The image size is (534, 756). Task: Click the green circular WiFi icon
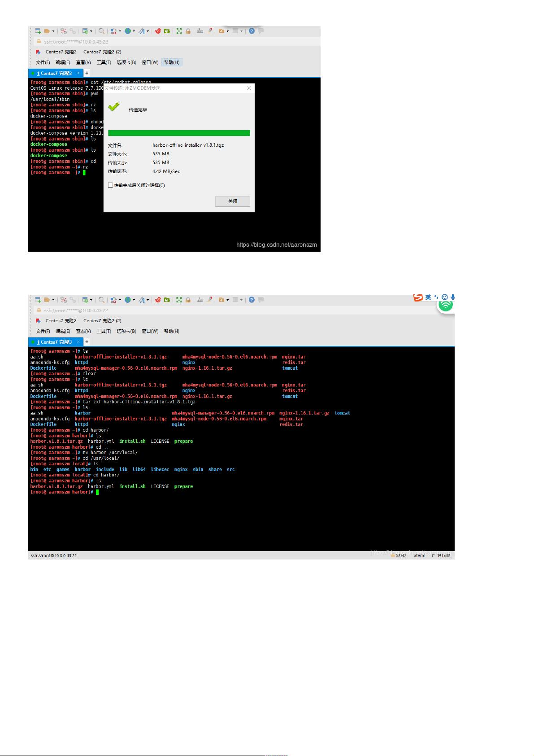pyautogui.click(x=445, y=306)
